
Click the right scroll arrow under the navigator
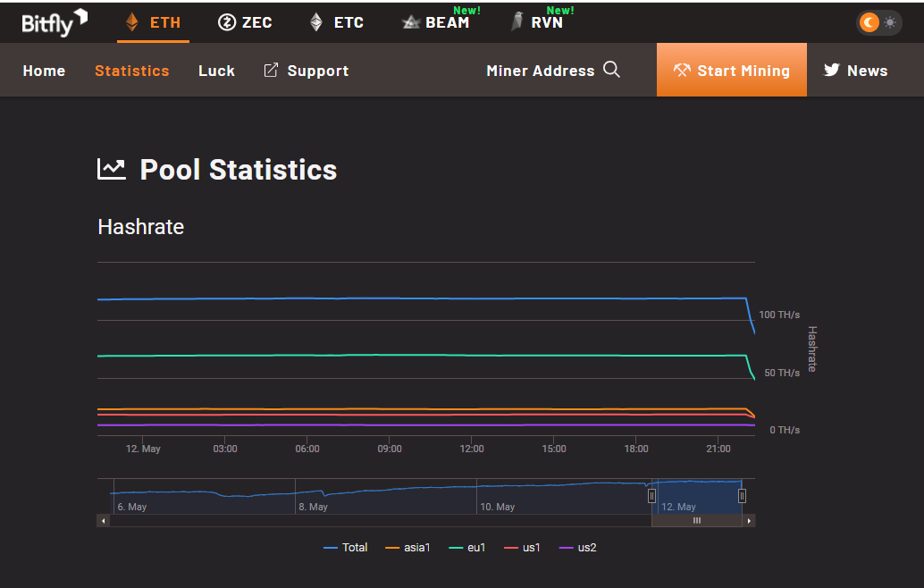[x=748, y=520]
